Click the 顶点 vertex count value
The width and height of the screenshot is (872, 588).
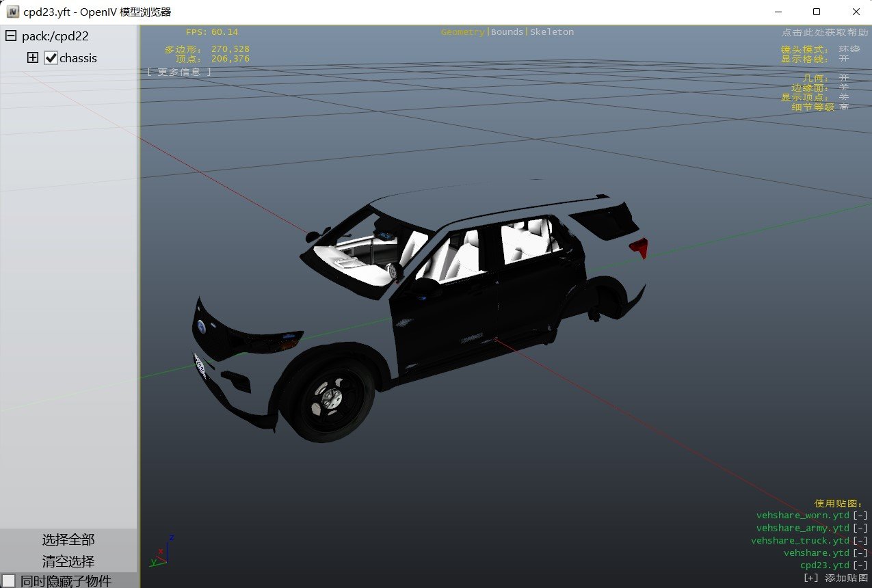[230, 59]
